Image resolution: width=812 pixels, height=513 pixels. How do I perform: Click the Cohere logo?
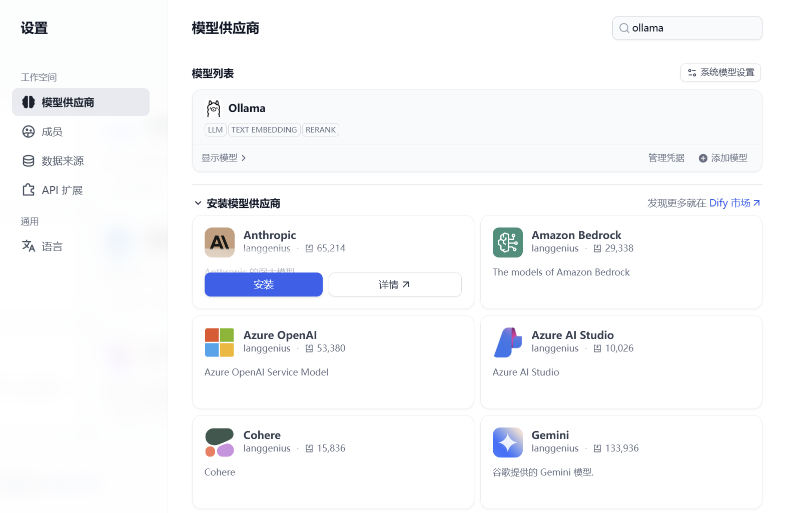pyautogui.click(x=220, y=442)
